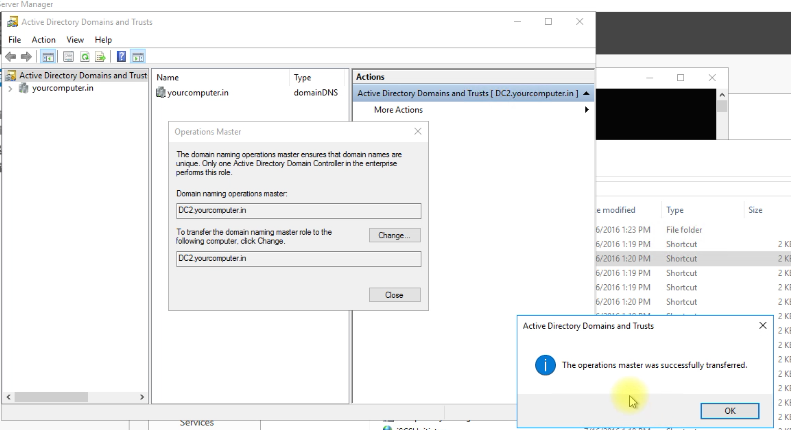791x430 pixels.
Task: Toggle Show/Hide Console Tree toolbar icon
Action: [48, 57]
